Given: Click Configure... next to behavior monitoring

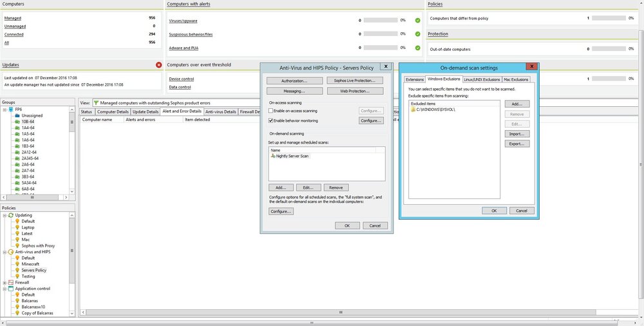Looking at the screenshot, I should 371,121.
